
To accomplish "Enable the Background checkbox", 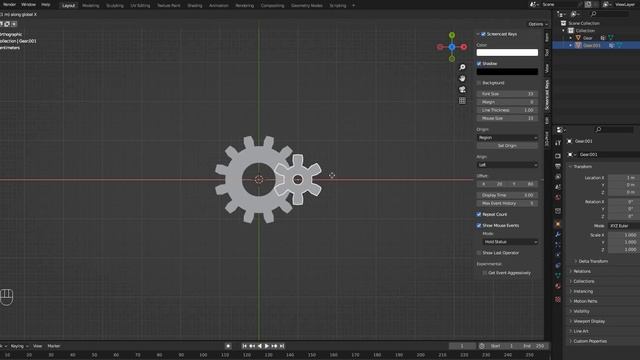I will 479,83.
